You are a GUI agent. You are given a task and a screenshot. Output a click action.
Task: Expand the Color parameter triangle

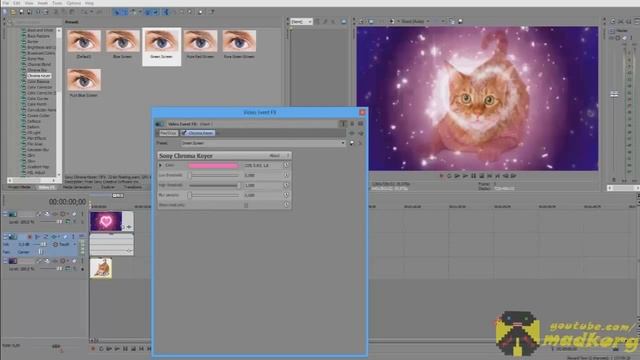coord(160,165)
